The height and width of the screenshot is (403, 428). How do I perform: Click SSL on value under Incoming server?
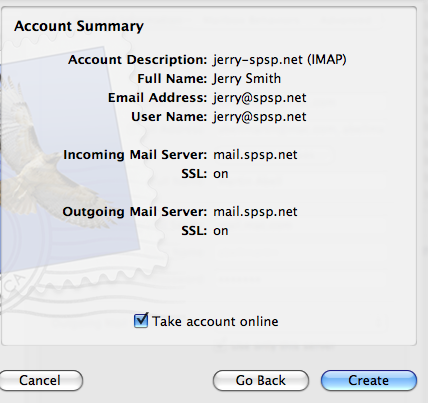[x=221, y=174]
